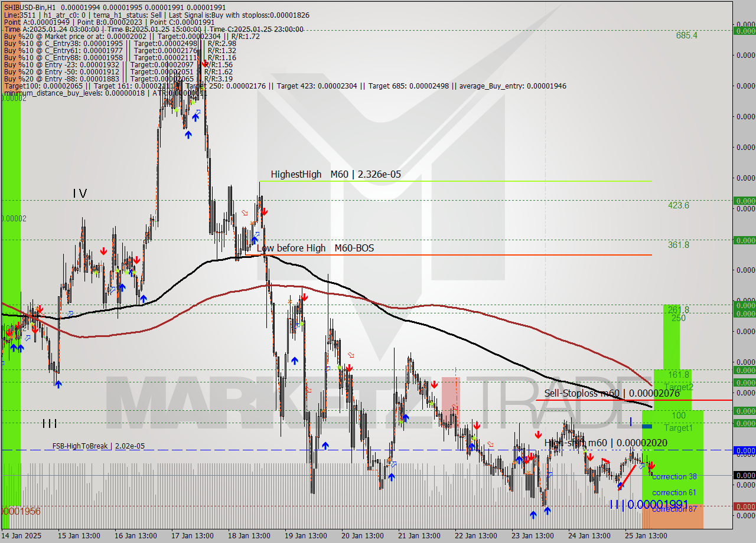Screen dimensions: 756x543
Task: Select the blue 'I I | 0.00001991' label
Action: 649,504
